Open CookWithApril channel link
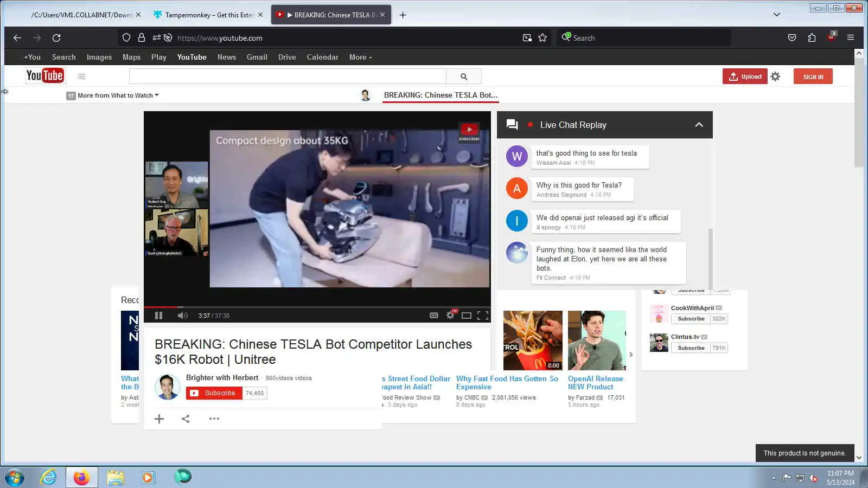The image size is (868, 488). click(x=692, y=308)
